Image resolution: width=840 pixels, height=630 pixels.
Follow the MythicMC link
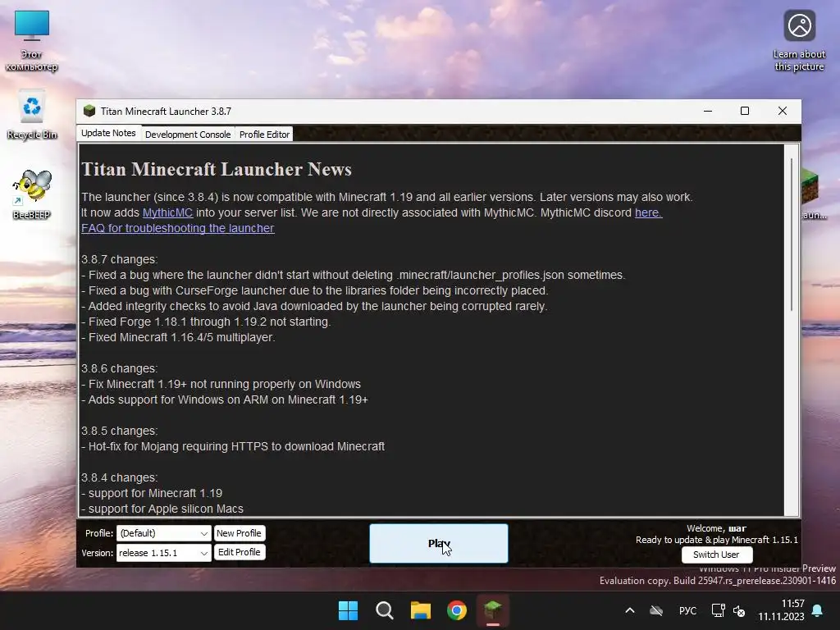click(167, 212)
